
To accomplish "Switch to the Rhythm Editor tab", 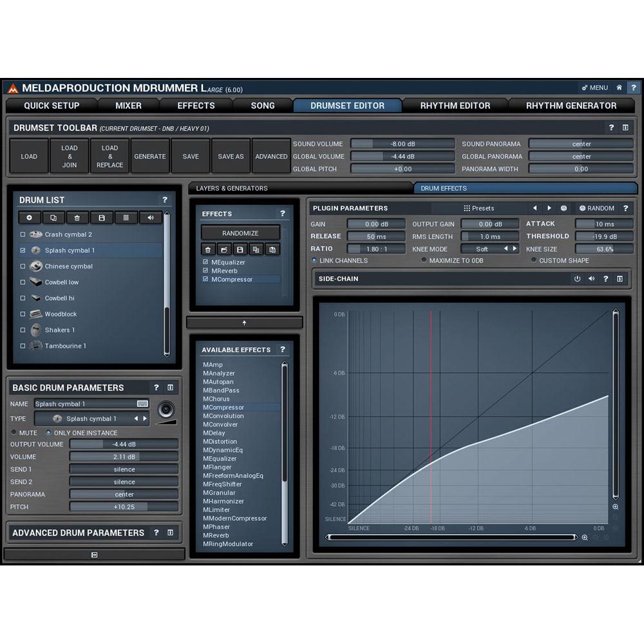I will 455,105.
